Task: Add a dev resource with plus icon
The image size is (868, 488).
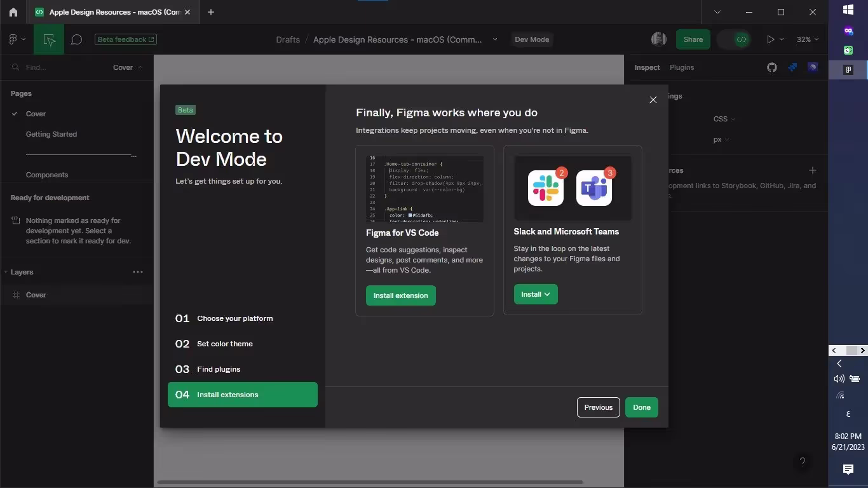Action: coord(812,170)
